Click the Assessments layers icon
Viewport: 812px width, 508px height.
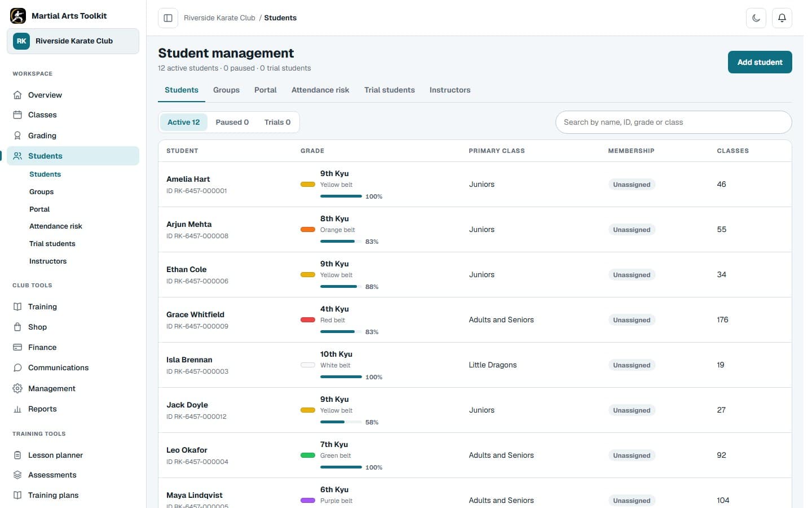[17, 475]
